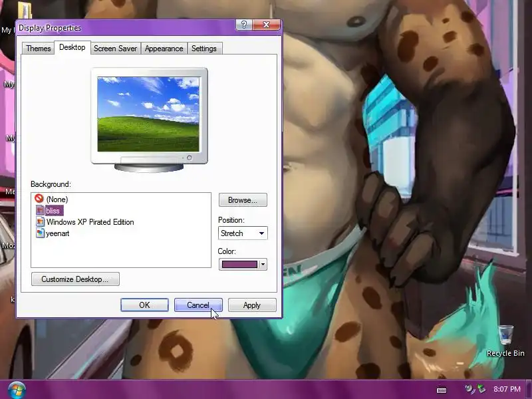Image resolution: width=532 pixels, height=399 pixels.
Task: Open the Screen Saver tab
Action: (115, 49)
